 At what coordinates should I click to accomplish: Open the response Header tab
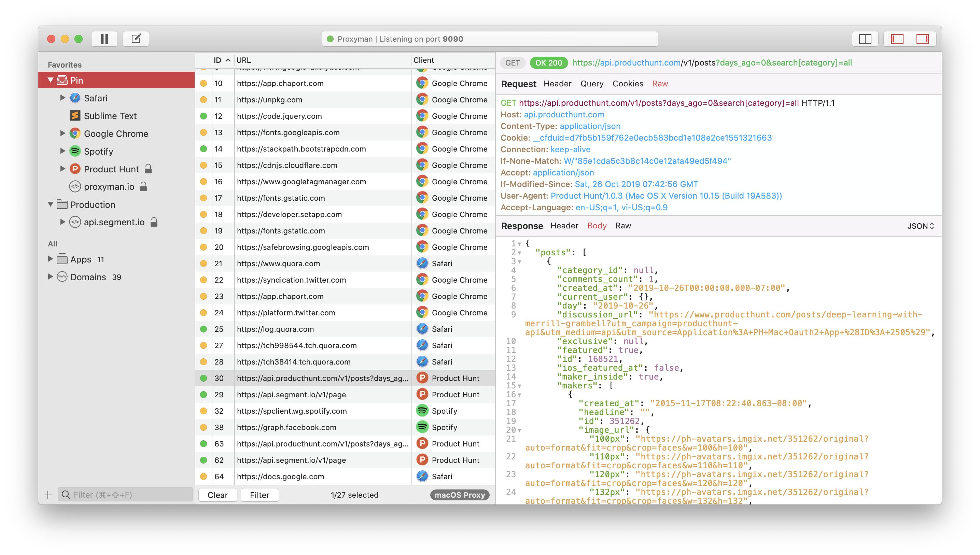[x=564, y=226]
